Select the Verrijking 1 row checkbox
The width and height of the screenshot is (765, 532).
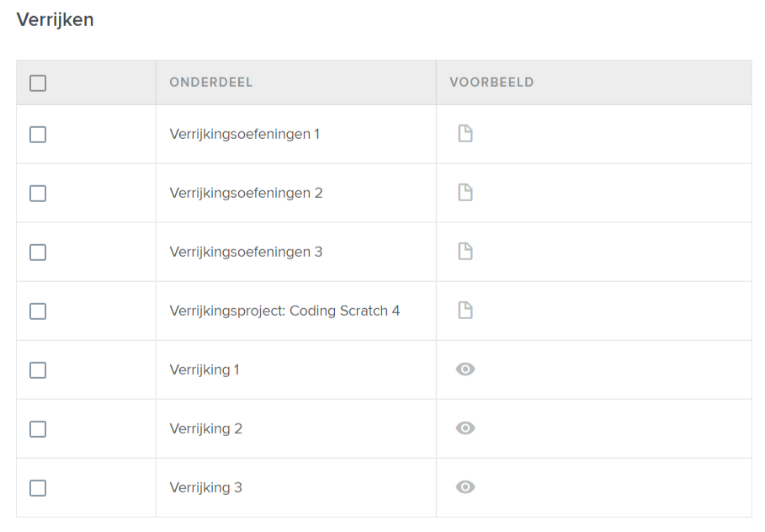[x=38, y=370]
